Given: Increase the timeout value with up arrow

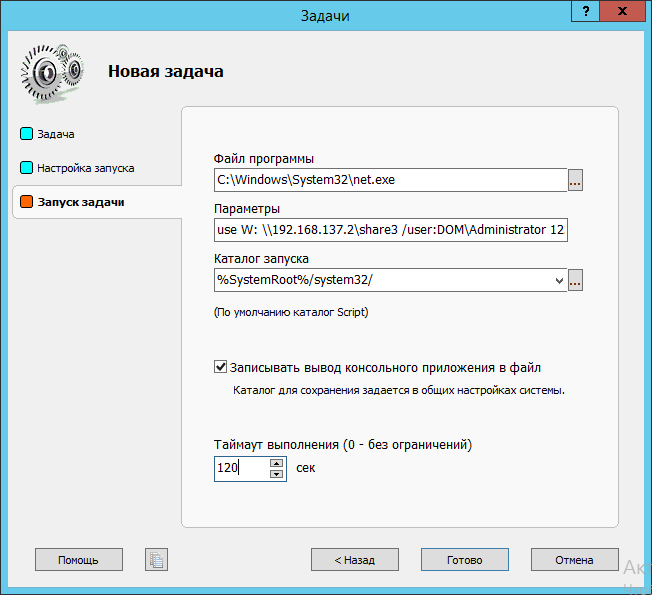Looking at the screenshot, I should click(x=277, y=463).
